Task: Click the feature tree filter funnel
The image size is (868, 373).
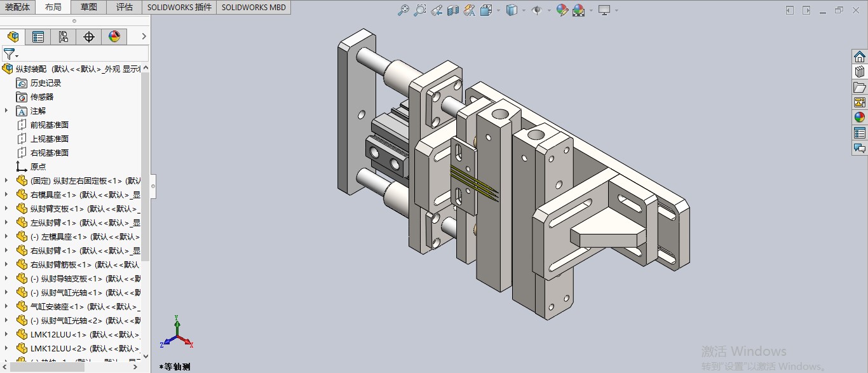Action: coord(9,54)
